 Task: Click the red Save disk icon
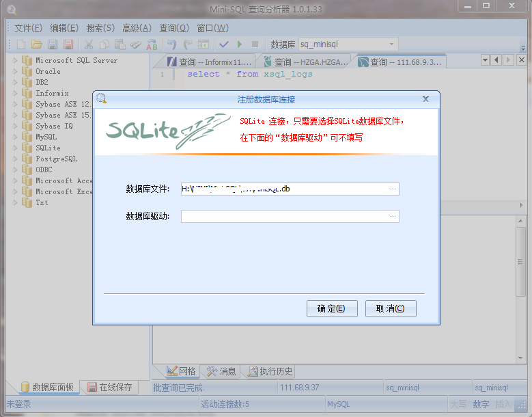[68, 44]
